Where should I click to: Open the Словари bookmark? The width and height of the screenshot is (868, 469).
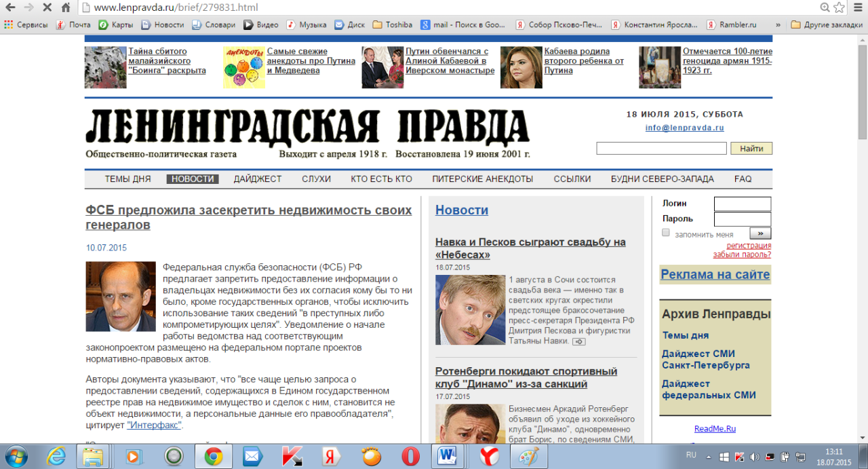coord(214,24)
